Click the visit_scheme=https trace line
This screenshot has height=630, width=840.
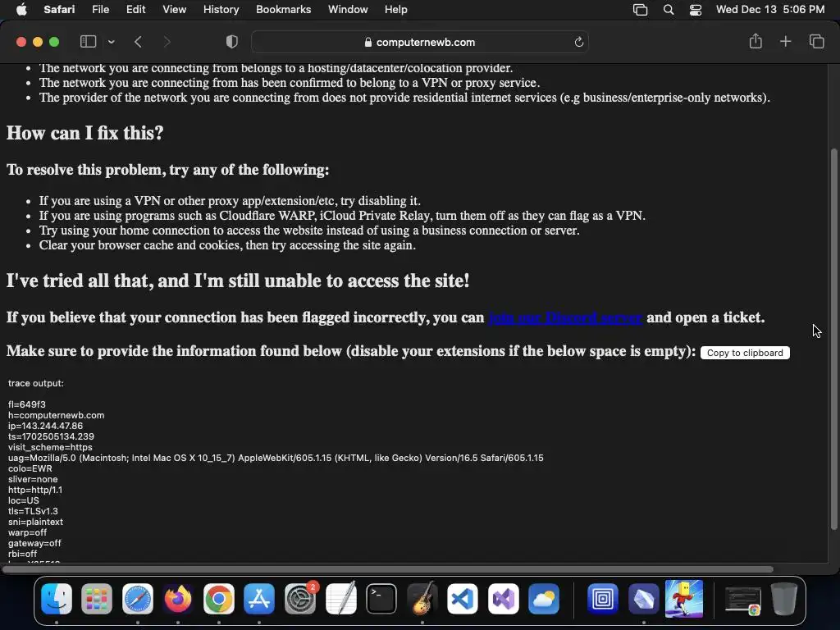click(50, 447)
